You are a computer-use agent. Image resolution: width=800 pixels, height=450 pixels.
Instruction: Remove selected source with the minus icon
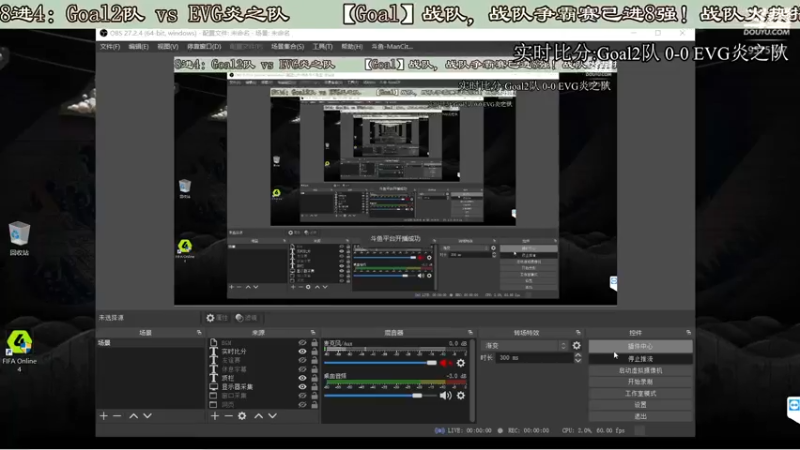coord(229,416)
